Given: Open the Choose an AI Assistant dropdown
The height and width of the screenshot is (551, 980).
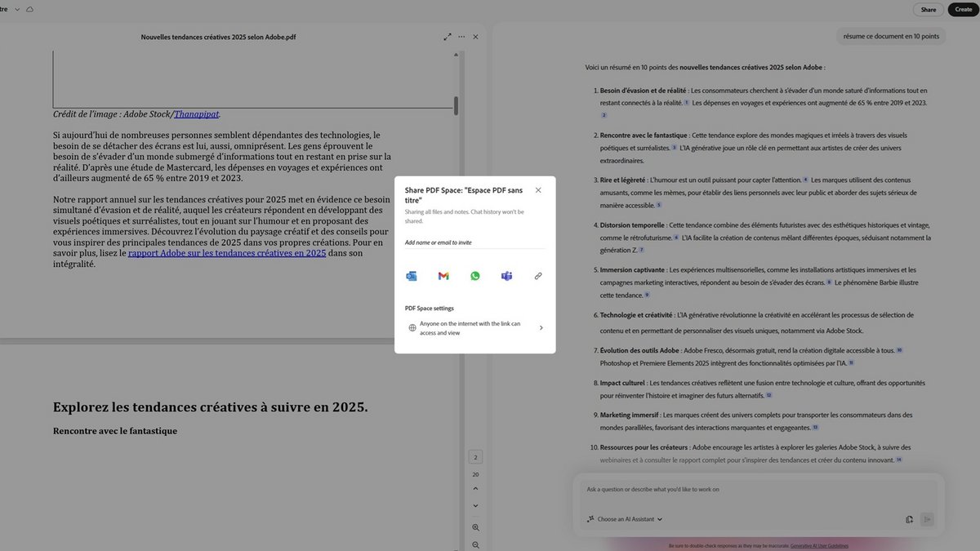Looking at the screenshot, I should click(x=625, y=519).
